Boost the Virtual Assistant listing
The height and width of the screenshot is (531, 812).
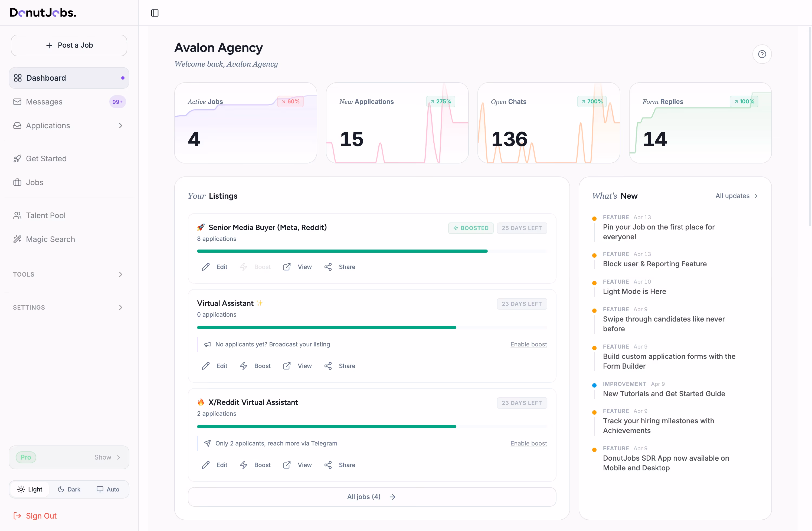point(255,366)
